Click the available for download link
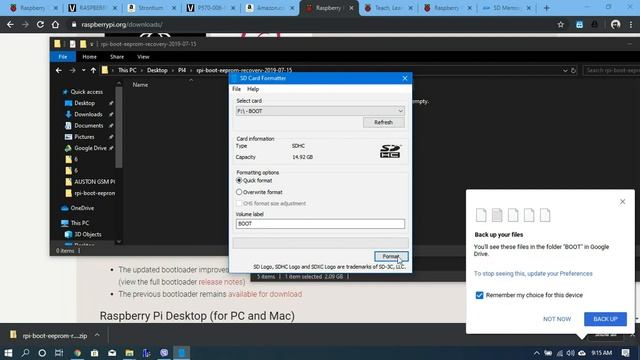This screenshot has height=360, width=640. (x=265, y=294)
